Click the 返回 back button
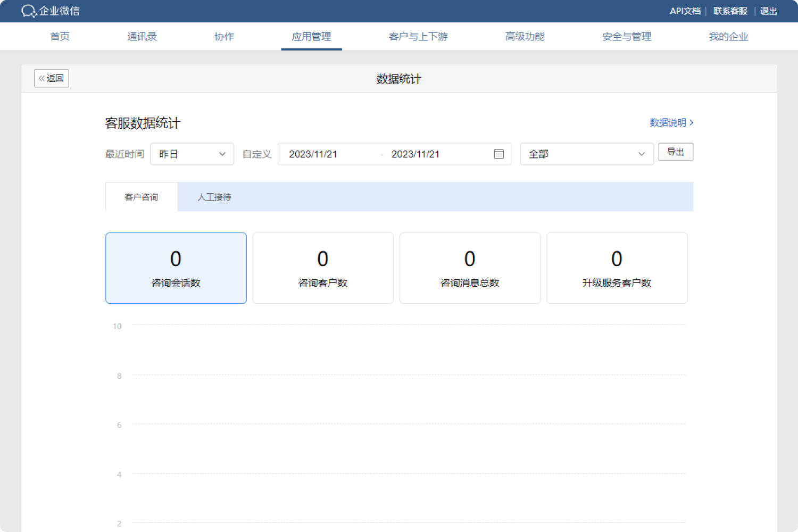This screenshot has height=532, width=798. (52, 78)
